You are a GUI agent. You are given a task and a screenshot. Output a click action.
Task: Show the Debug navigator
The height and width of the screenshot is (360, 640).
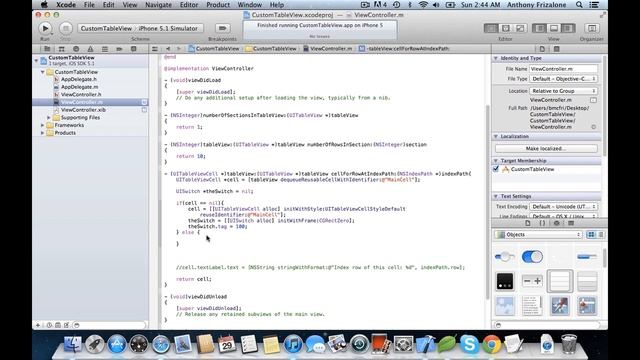click(105, 49)
